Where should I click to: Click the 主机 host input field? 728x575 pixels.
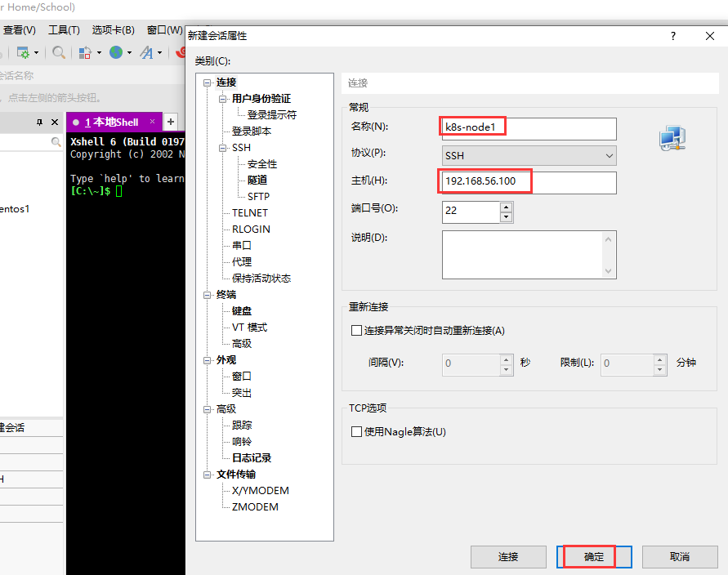[529, 181]
